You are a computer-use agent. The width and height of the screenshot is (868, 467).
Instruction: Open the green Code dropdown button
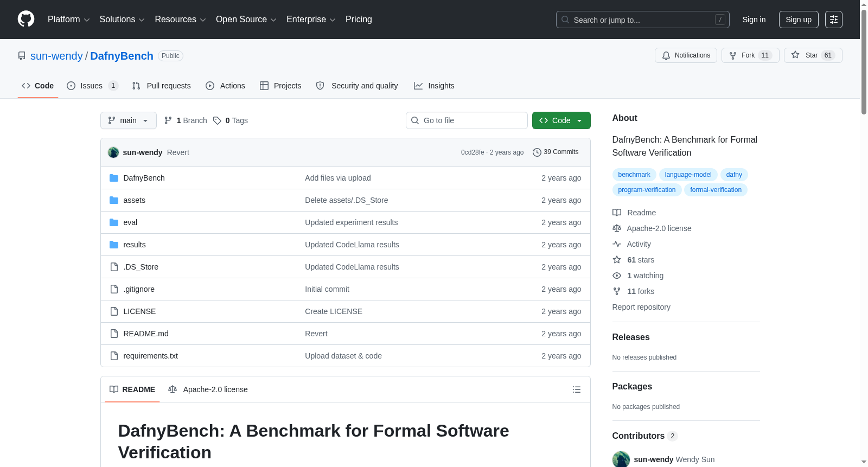coord(561,120)
